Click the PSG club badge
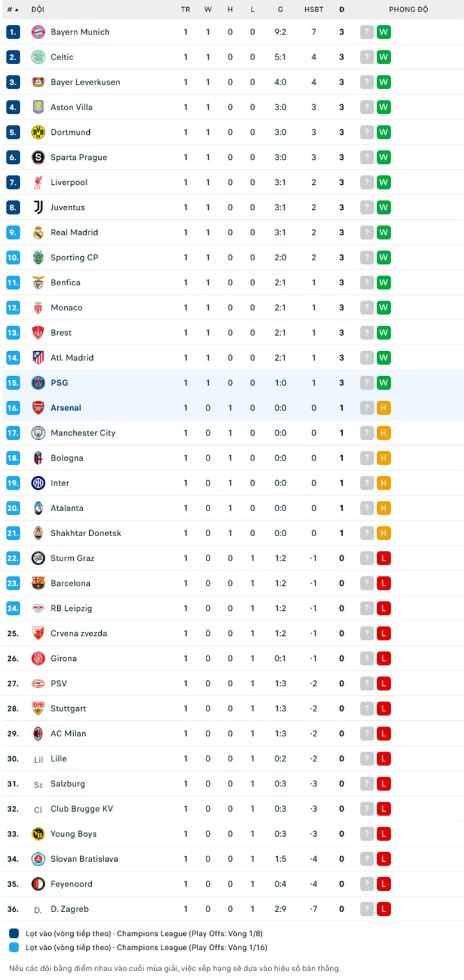464x980 pixels. (x=38, y=383)
